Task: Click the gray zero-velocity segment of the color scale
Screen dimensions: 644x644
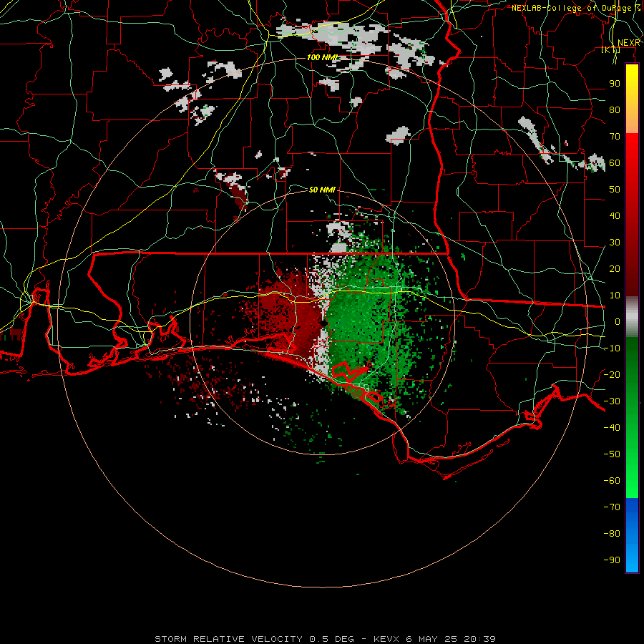Action: point(632,317)
